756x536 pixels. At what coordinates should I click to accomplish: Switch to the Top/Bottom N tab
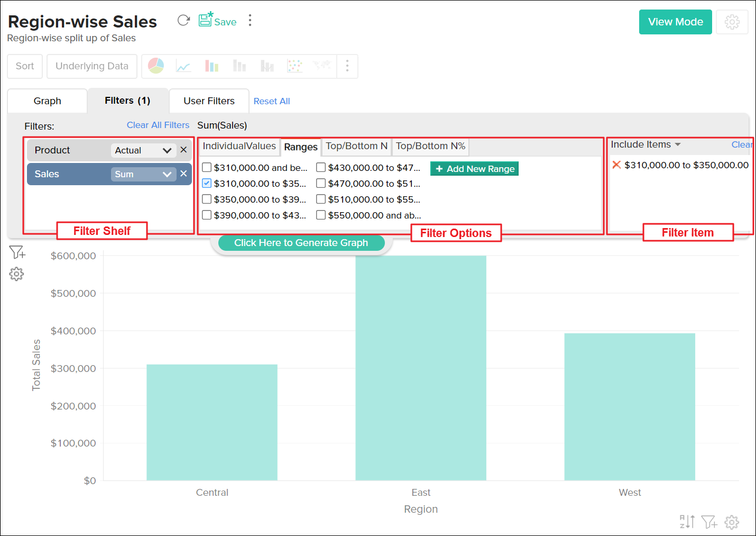click(x=356, y=146)
